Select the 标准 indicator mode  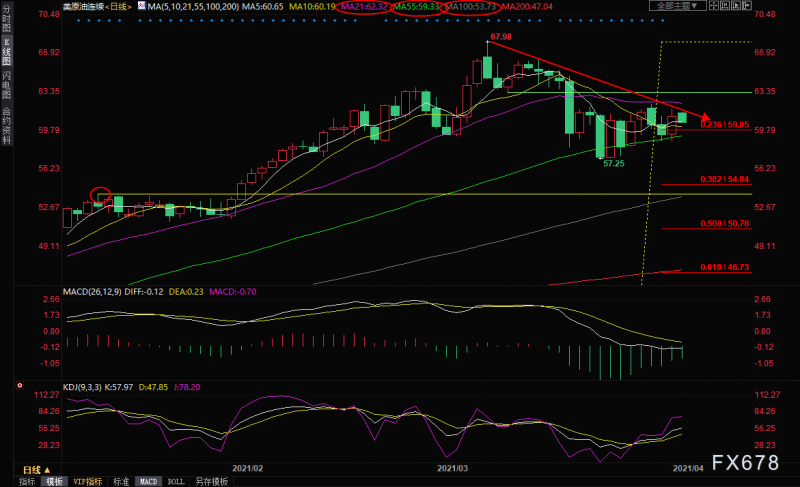coord(121,481)
